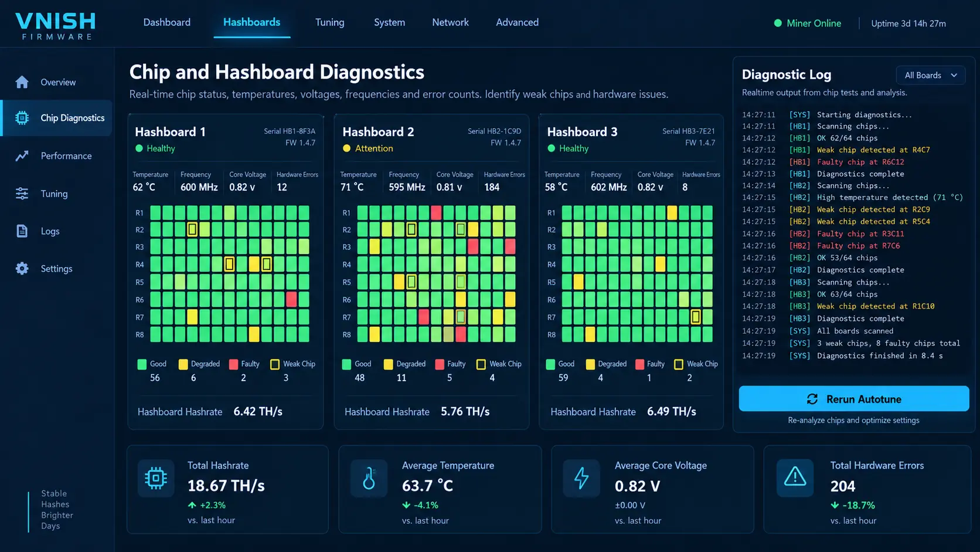The image size is (980, 552).
Task: Click the Settings gear icon
Action: tap(22, 269)
